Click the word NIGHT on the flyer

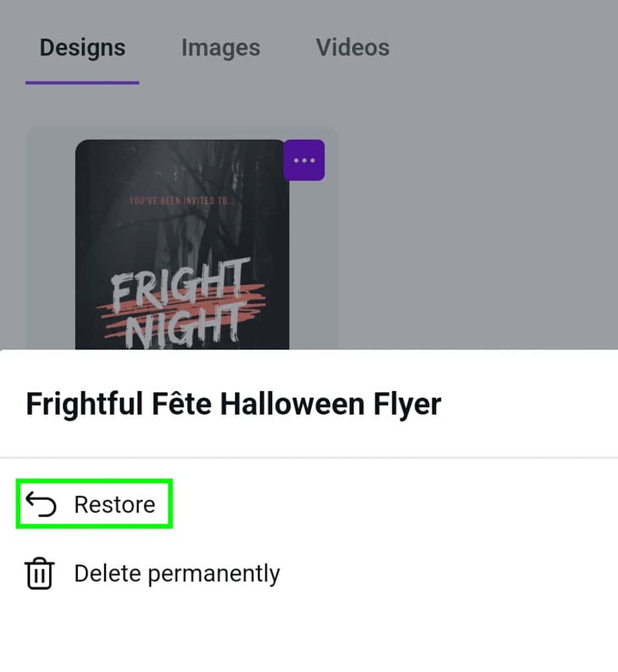click(x=185, y=329)
